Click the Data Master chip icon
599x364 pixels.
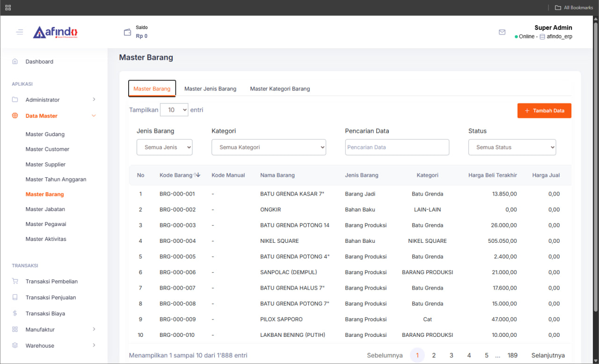pos(15,116)
